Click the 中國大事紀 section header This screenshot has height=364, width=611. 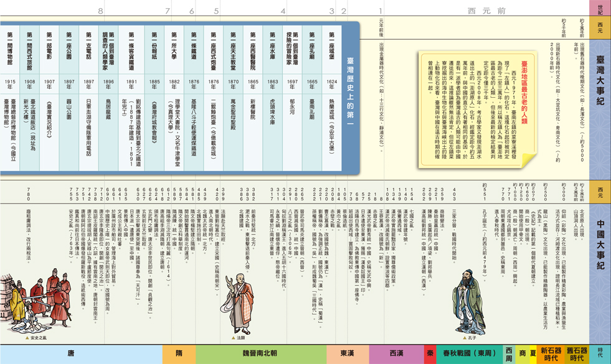click(600, 244)
